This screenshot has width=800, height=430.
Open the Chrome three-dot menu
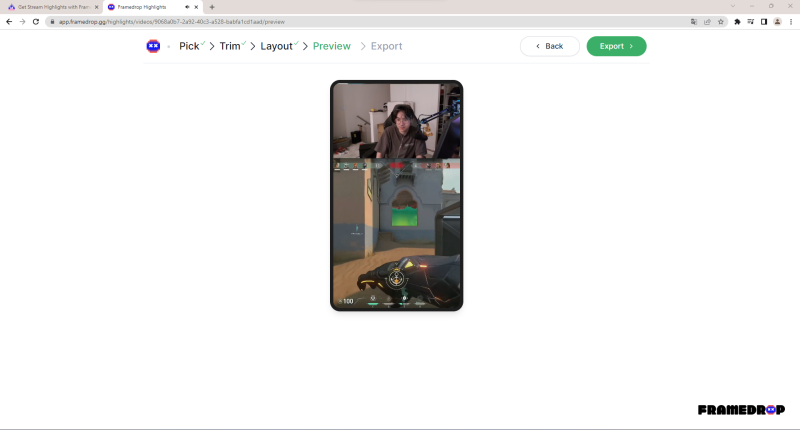point(791,22)
